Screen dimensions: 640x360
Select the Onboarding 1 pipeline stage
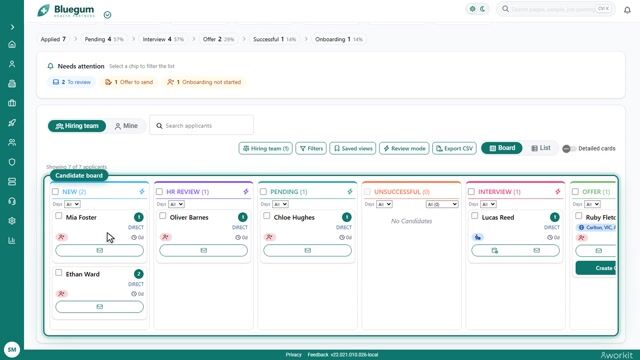(x=338, y=39)
